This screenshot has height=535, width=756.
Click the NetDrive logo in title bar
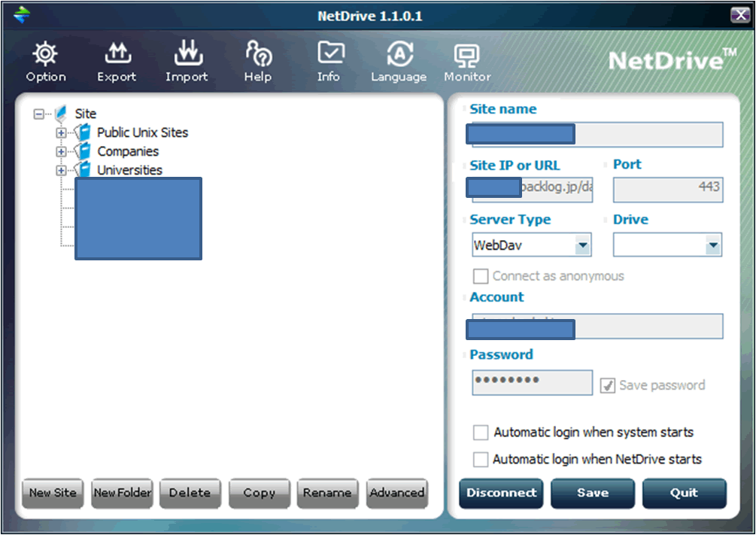point(22,15)
